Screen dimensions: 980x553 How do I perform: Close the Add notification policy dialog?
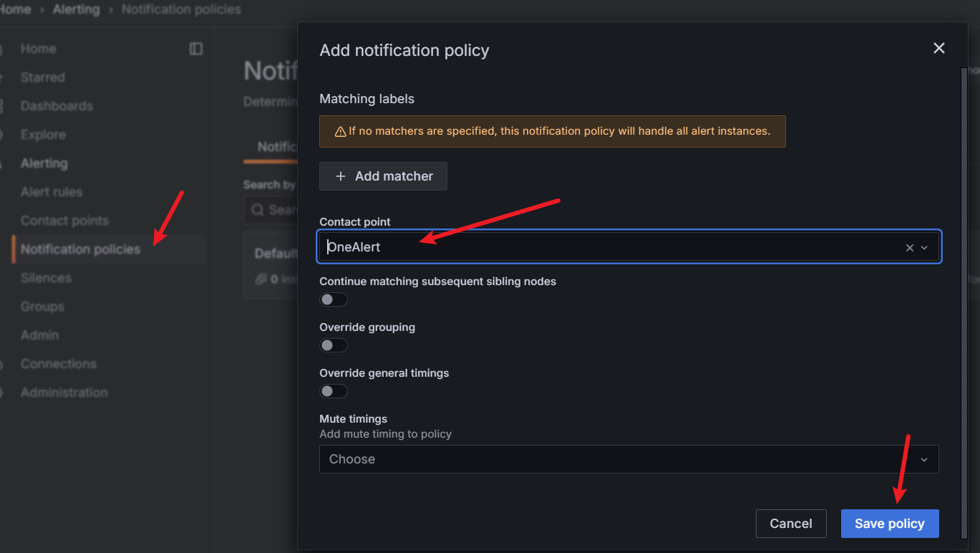939,48
